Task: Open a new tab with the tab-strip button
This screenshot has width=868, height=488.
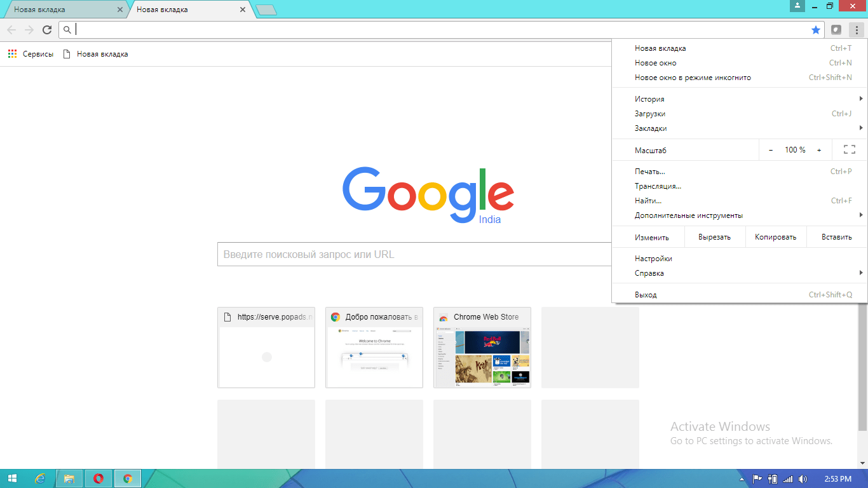Action: click(x=266, y=10)
